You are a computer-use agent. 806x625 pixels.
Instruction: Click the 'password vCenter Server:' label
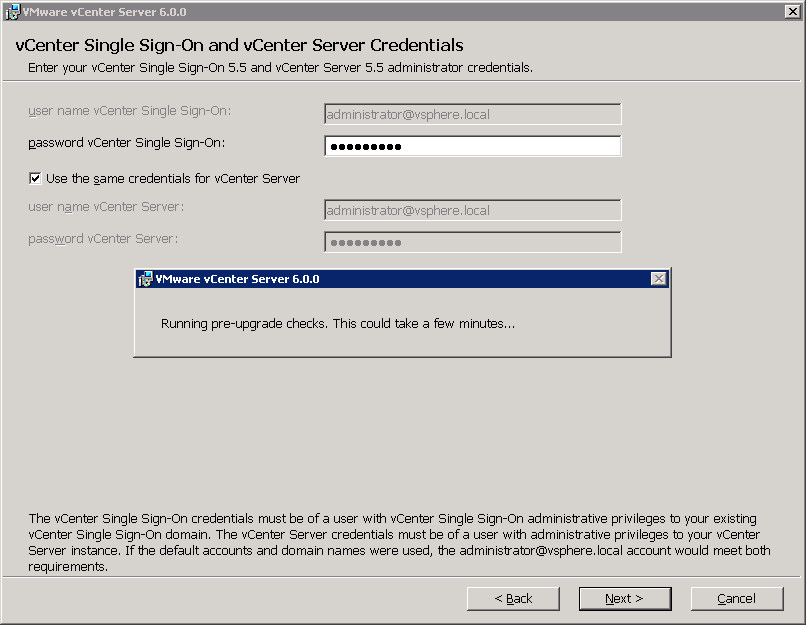point(103,239)
